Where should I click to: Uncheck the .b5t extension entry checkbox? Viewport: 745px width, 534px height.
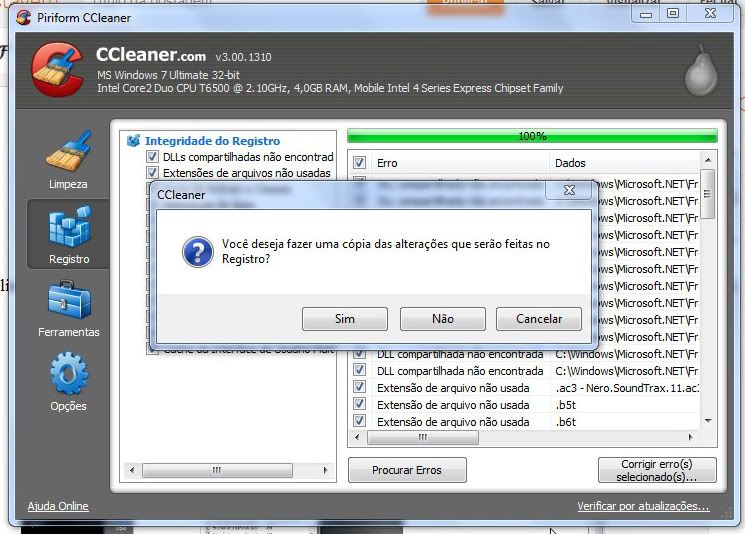click(x=359, y=405)
